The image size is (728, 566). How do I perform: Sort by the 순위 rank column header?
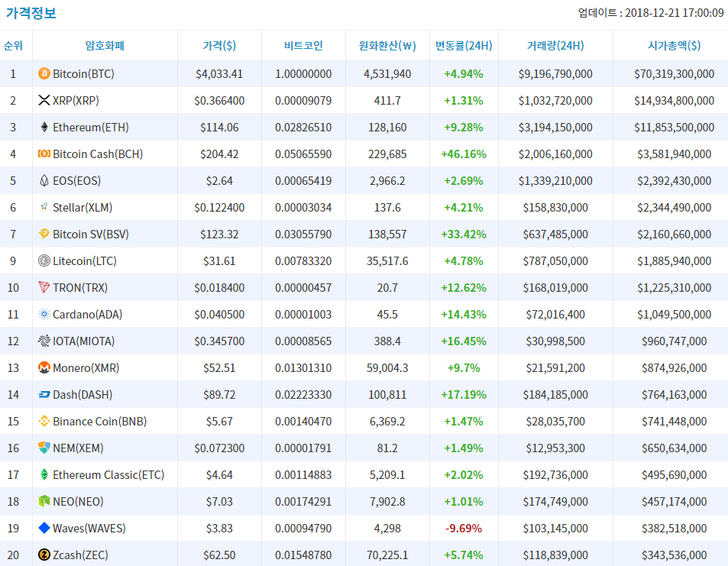point(13,46)
